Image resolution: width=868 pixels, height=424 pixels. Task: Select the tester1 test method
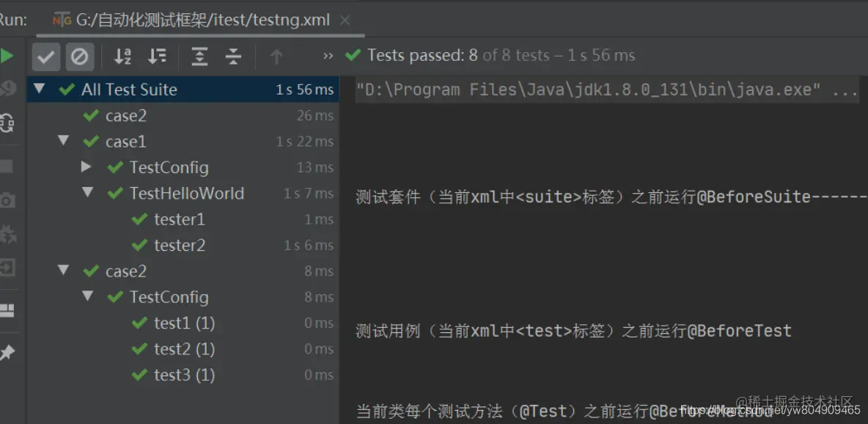pyautogui.click(x=183, y=219)
